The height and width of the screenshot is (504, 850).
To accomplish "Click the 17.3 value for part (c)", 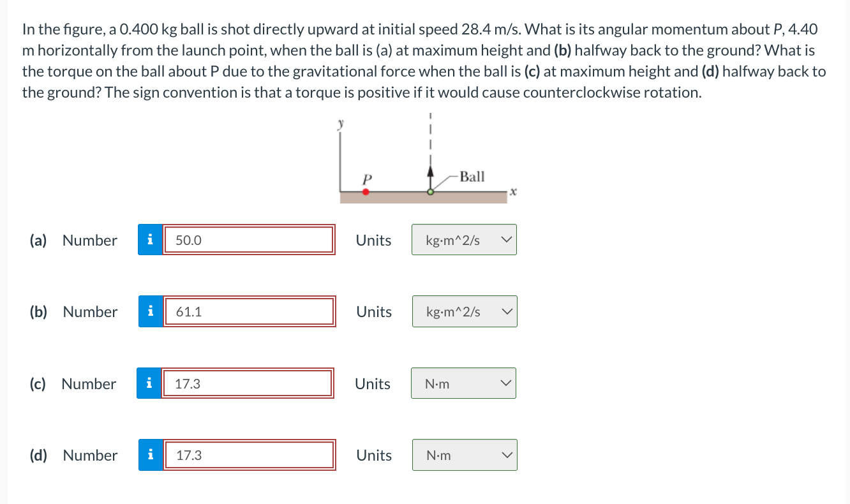I will [248, 383].
